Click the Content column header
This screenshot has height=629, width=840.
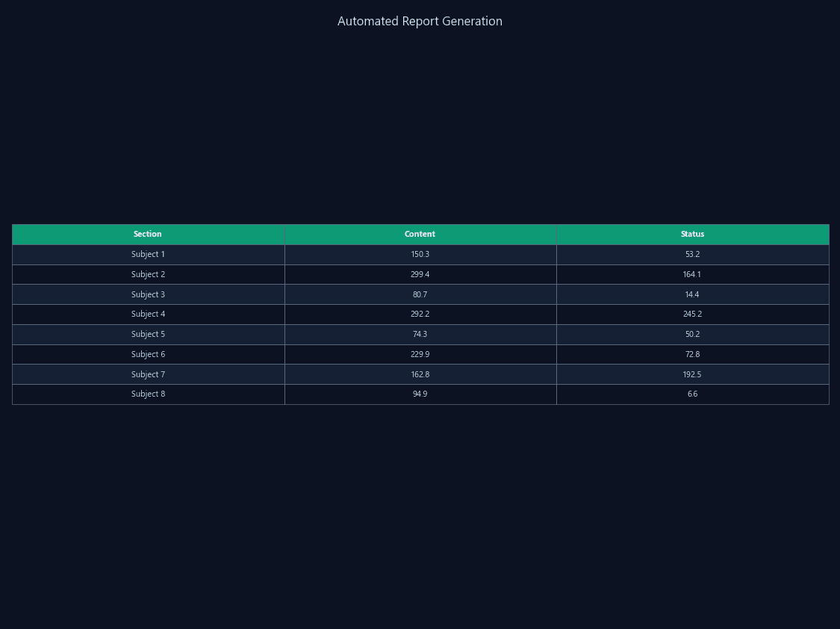pyautogui.click(x=420, y=234)
